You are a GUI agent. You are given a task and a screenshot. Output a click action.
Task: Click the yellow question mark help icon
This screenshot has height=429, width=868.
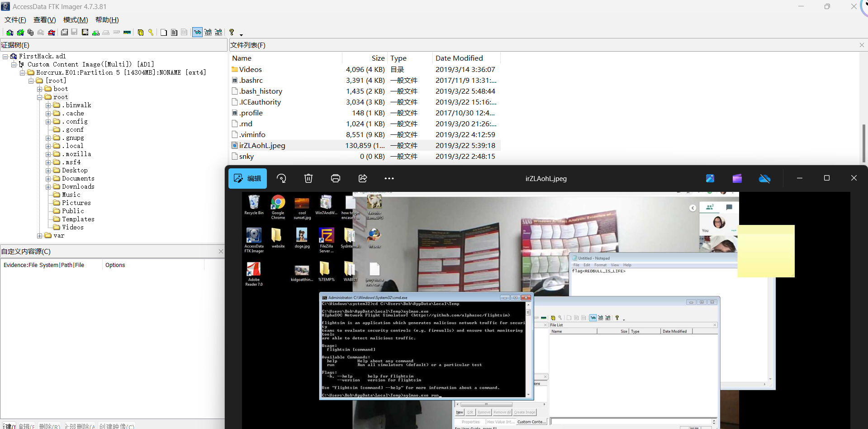pyautogui.click(x=232, y=33)
